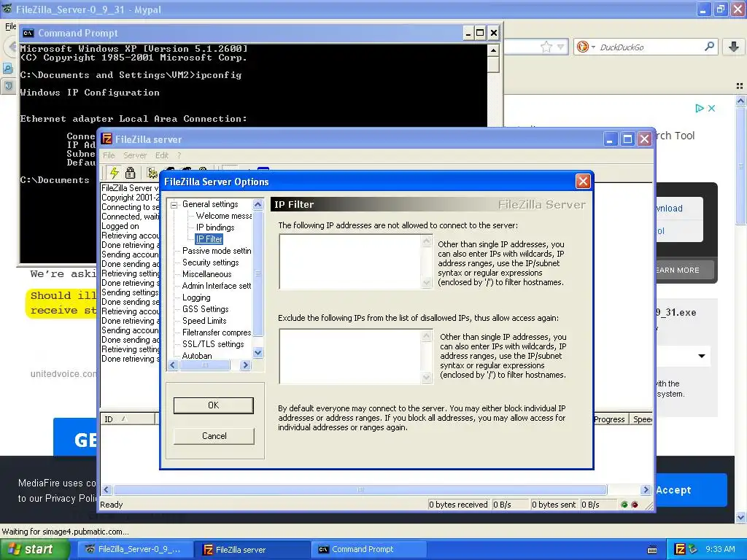Open the address bar history dropdown arrow
Image resolution: width=747 pixels, height=560 pixels.
coord(561,47)
